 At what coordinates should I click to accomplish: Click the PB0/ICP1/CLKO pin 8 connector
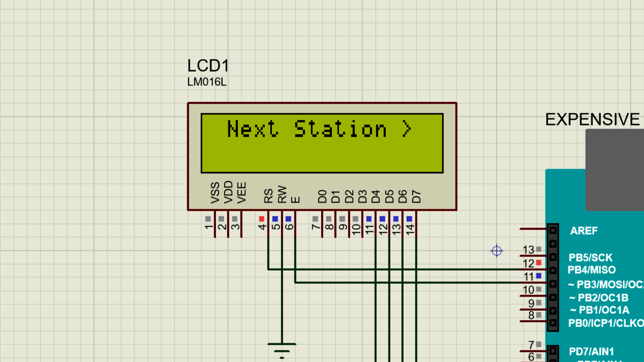click(553, 322)
